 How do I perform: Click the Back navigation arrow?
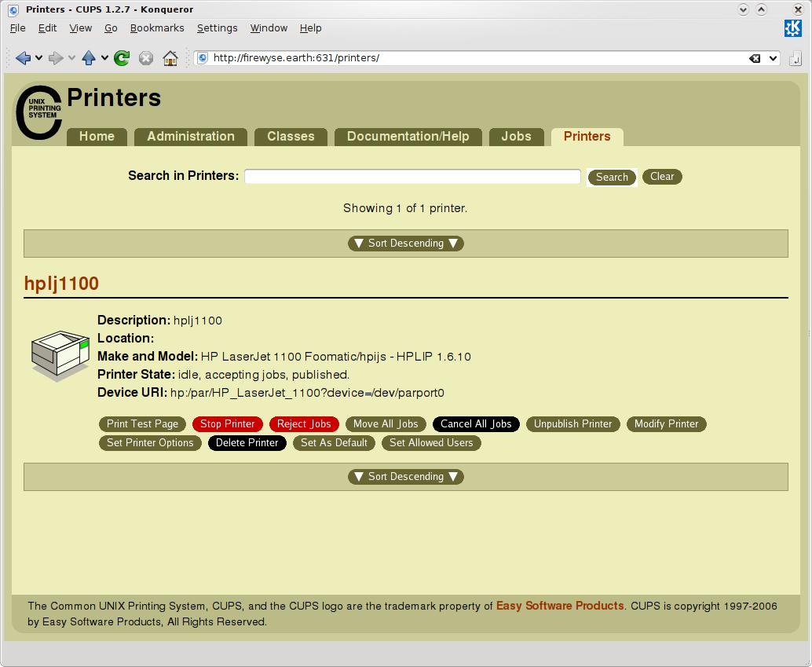point(23,58)
